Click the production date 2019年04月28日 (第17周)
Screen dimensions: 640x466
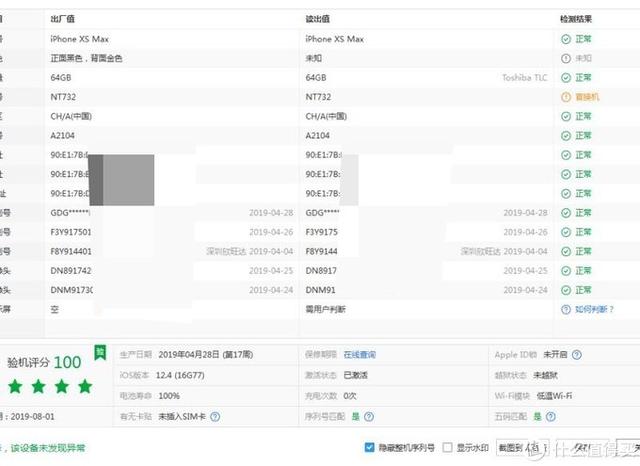[206, 355]
